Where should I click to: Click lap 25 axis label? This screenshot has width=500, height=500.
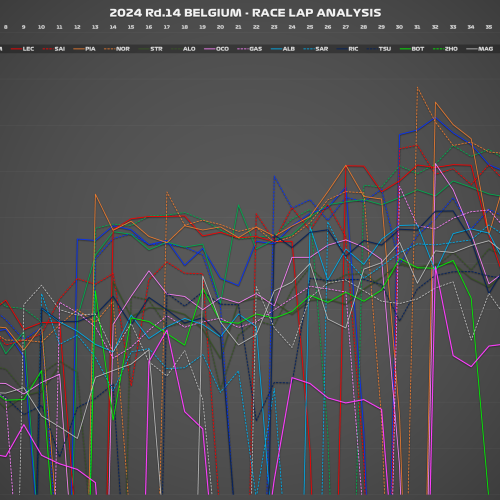(x=310, y=27)
